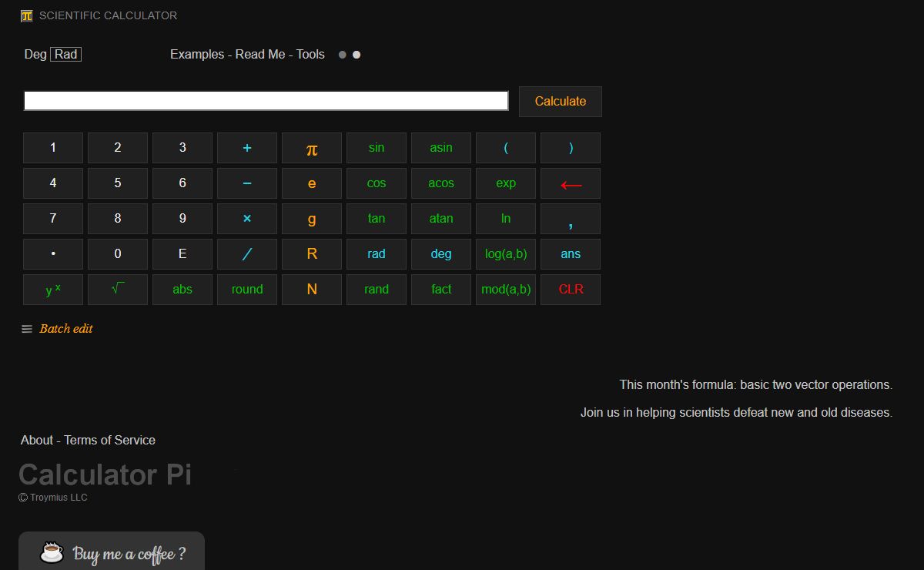Click the plus + key
The width and height of the screenshot is (924, 570).
coord(247,148)
